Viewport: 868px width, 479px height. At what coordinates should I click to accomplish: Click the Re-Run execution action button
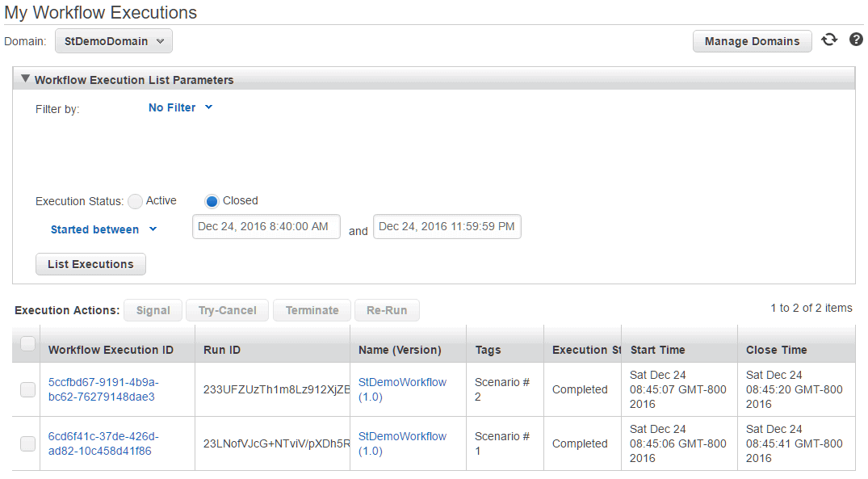(387, 310)
